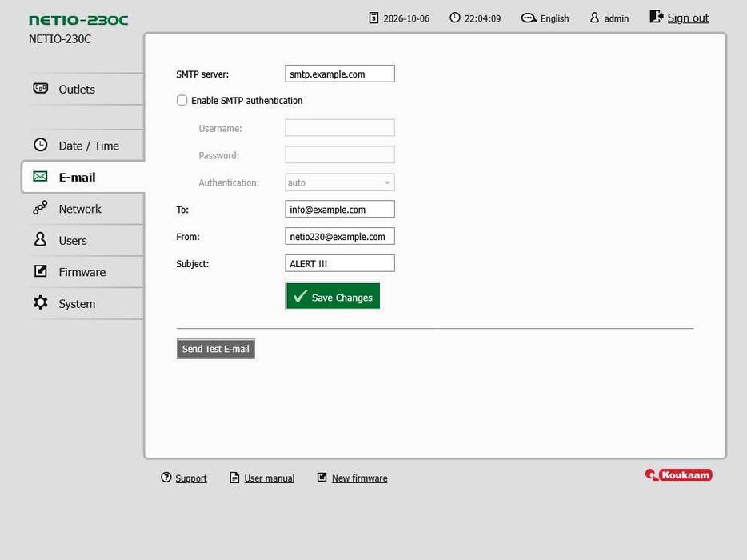Click the User manual document icon

[x=234, y=478]
